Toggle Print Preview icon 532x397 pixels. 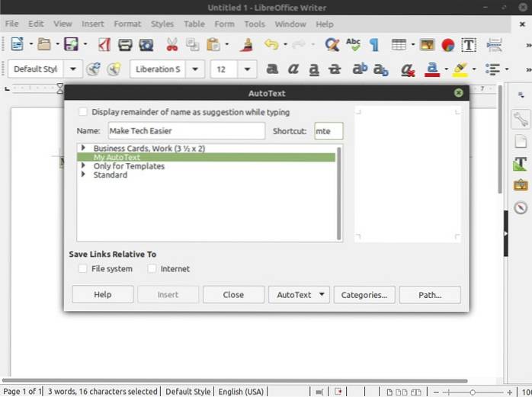click(x=146, y=45)
